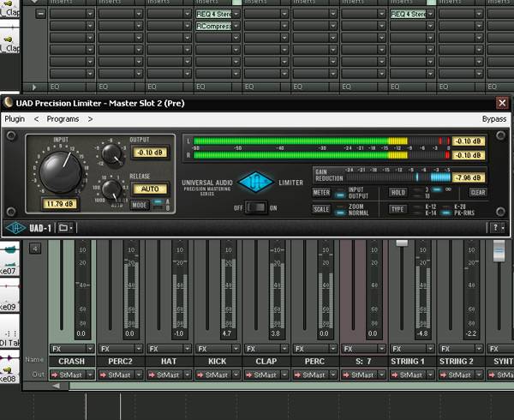Expand the RCompressor insert dropdown arrow
The width and height of the screenshot is (514, 420).
(236, 26)
